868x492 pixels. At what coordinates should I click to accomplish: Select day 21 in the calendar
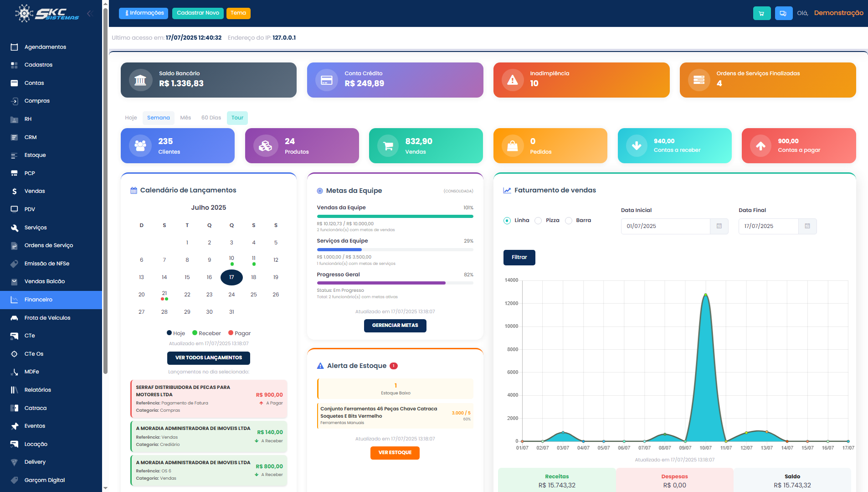pos(164,294)
